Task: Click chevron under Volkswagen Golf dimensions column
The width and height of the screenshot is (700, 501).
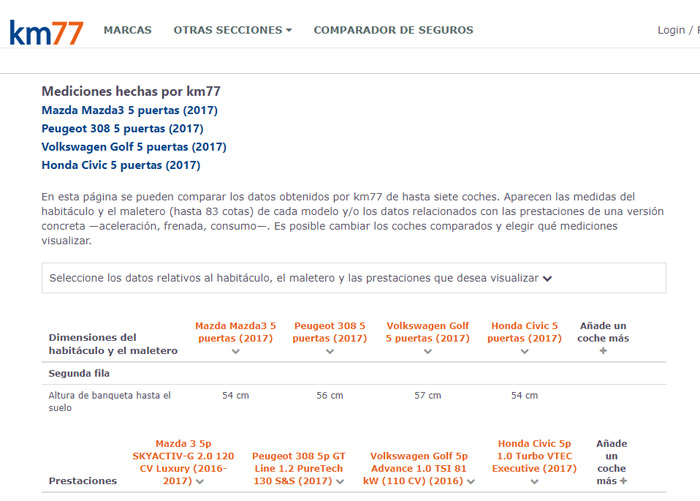Action: [x=428, y=352]
